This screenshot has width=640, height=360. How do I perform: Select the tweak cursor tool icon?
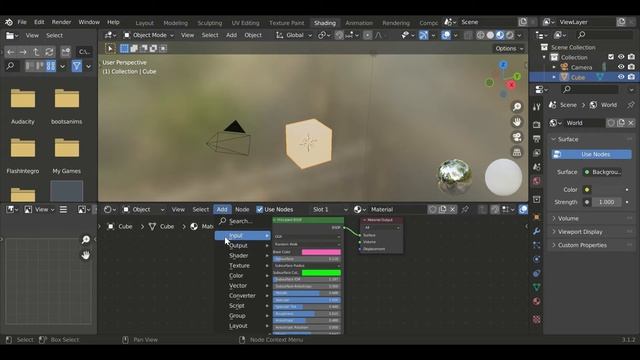tap(110, 48)
